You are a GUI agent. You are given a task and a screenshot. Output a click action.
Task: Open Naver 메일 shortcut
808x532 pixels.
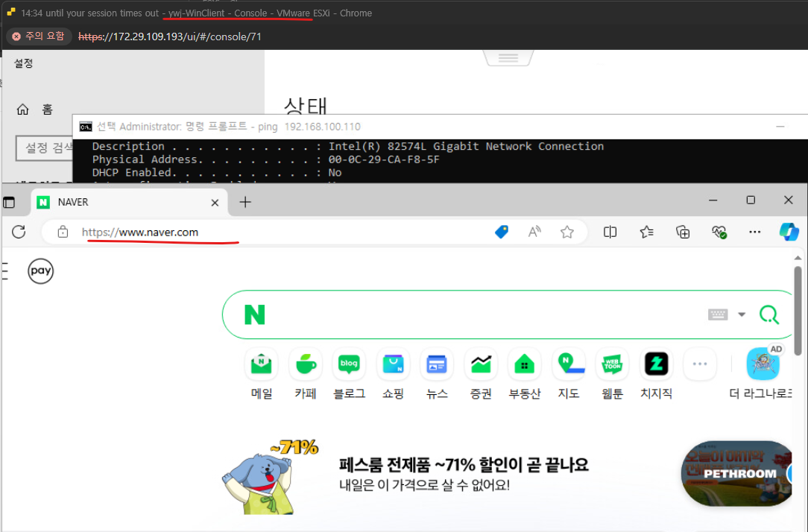point(262,374)
